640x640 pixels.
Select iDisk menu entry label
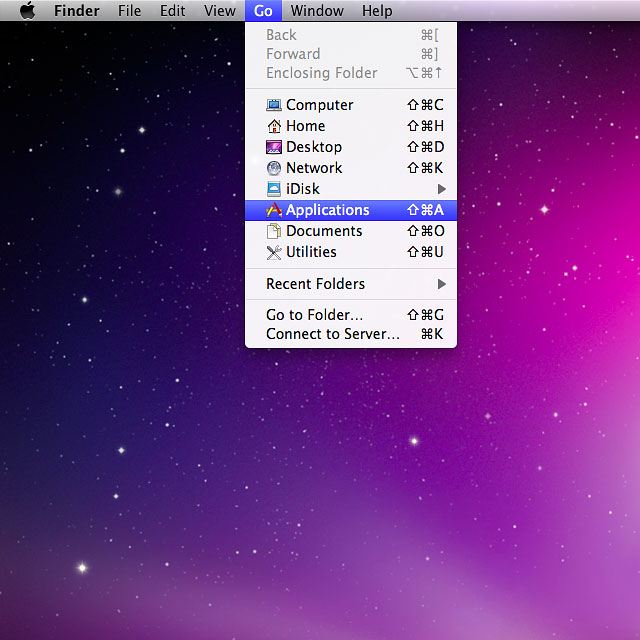coord(303,189)
